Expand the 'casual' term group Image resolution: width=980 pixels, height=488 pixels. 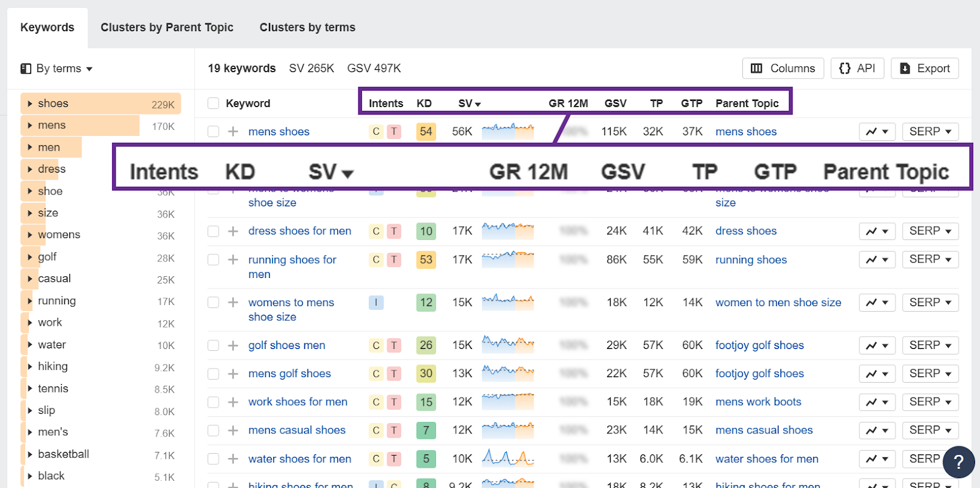pyautogui.click(x=30, y=279)
